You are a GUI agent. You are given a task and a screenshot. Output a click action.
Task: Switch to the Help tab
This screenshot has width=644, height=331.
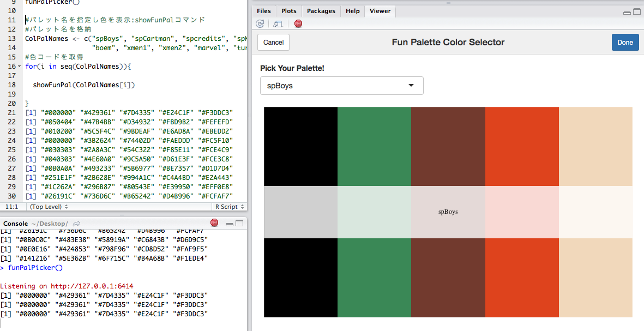pos(352,11)
